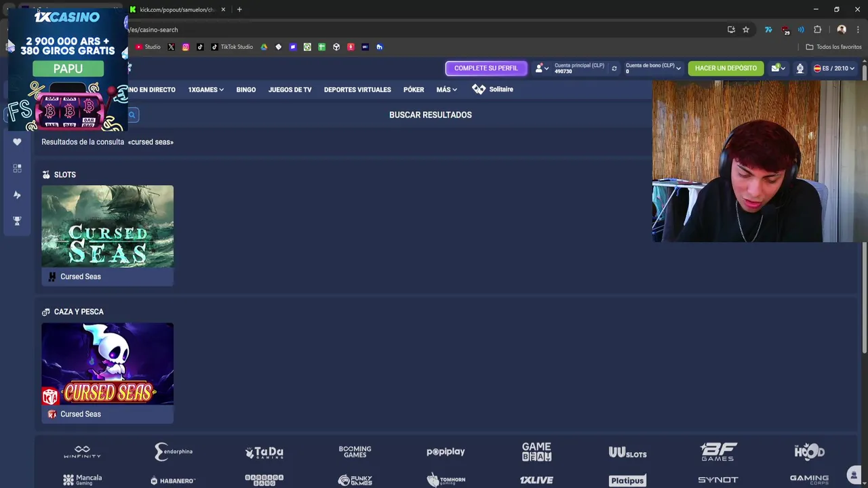868x488 pixels.
Task: Click COMPLETE SU PERFIL button
Action: click(x=486, y=68)
